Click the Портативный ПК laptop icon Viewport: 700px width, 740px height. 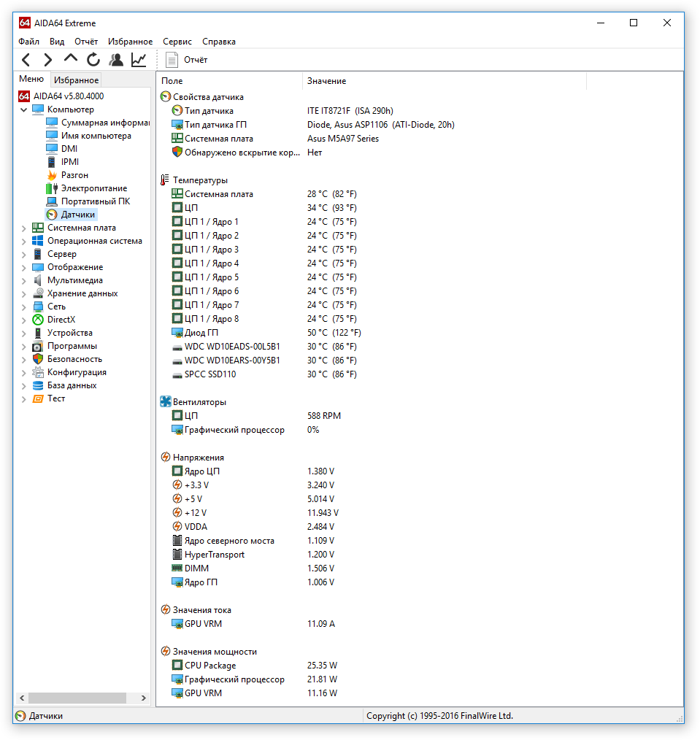pos(51,201)
